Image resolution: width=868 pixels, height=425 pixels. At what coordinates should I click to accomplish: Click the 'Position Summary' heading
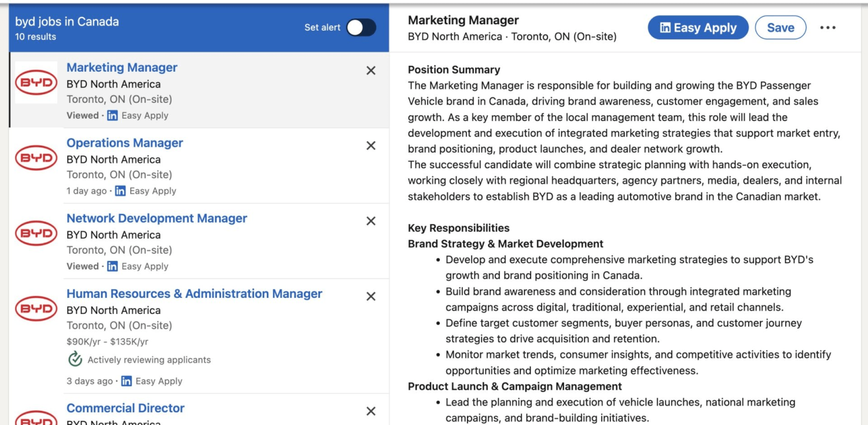tap(454, 70)
